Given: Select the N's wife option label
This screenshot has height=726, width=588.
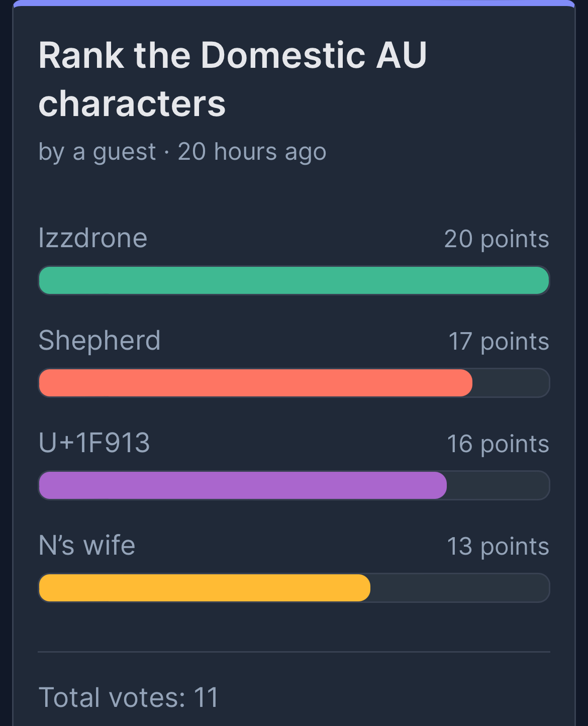Looking at the screenshot, I should click(x=87, y=546).
